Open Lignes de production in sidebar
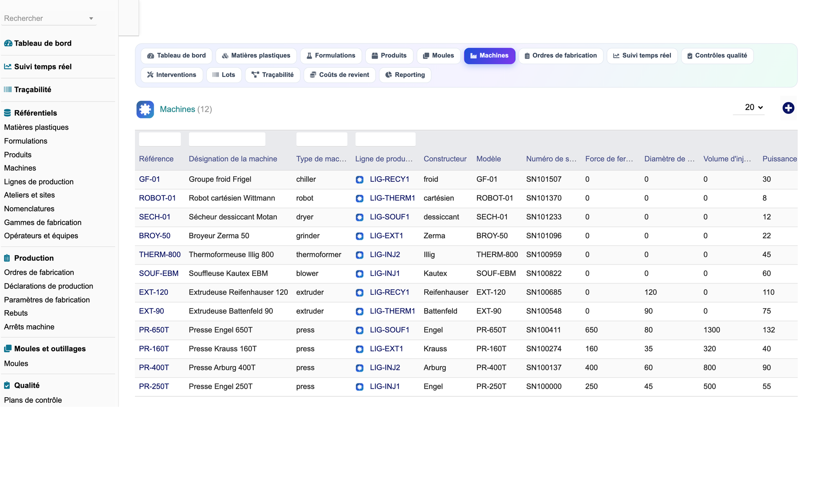The width and height of the screenshot is (815, 504). [39, 182]
